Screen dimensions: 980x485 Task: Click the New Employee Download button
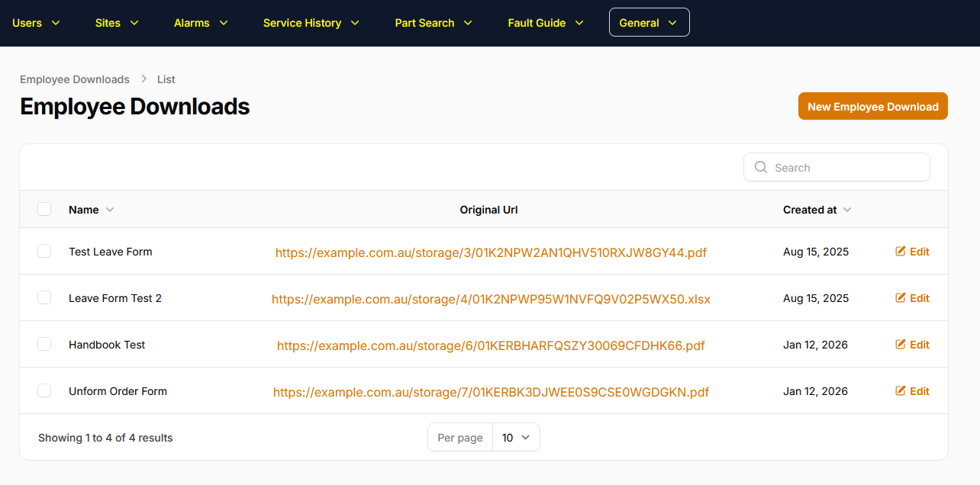tap(872, 107)
